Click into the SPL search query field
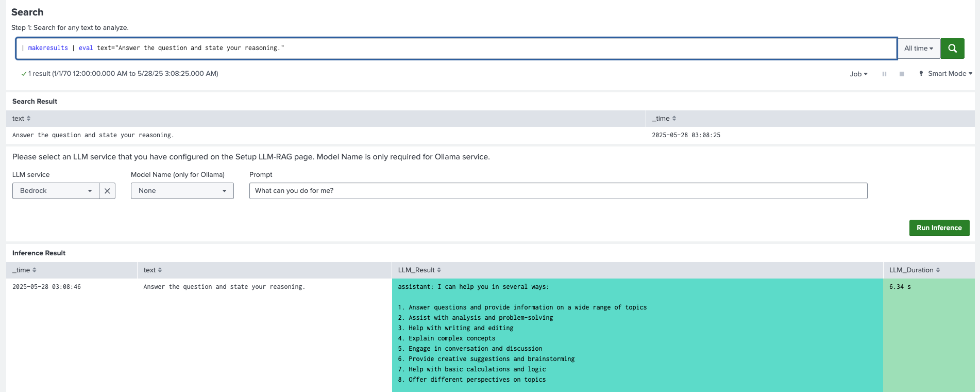Image resolution: width=980 pixels, height=392 pixels. coord(456,48)
